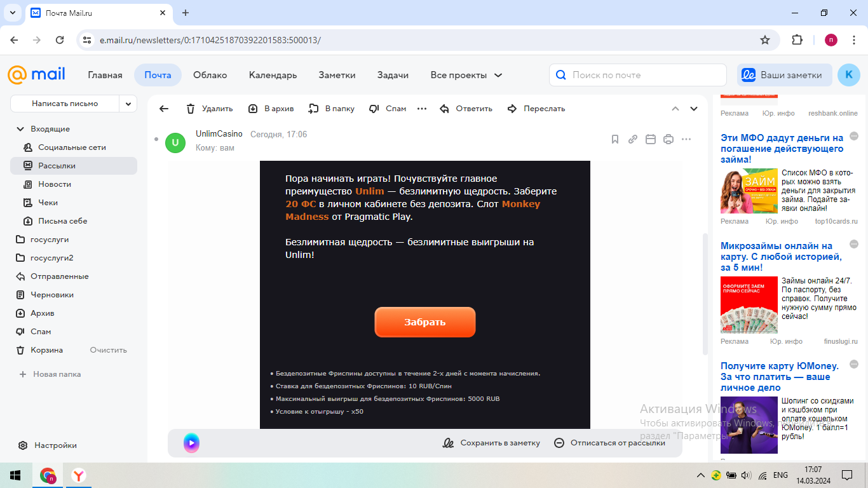The image size is (868, 488).
Task: Expand the Все проекты dropdown
Action: tap(466, 75)
